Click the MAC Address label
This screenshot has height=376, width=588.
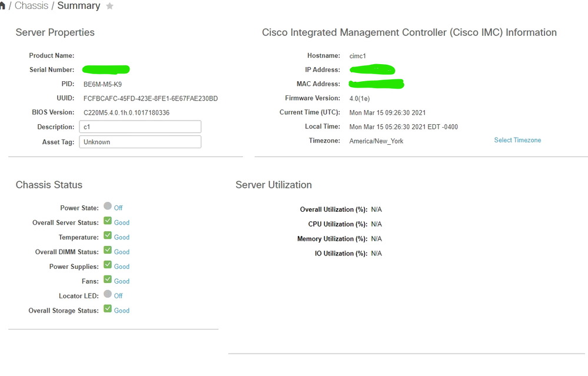point(318,84)
